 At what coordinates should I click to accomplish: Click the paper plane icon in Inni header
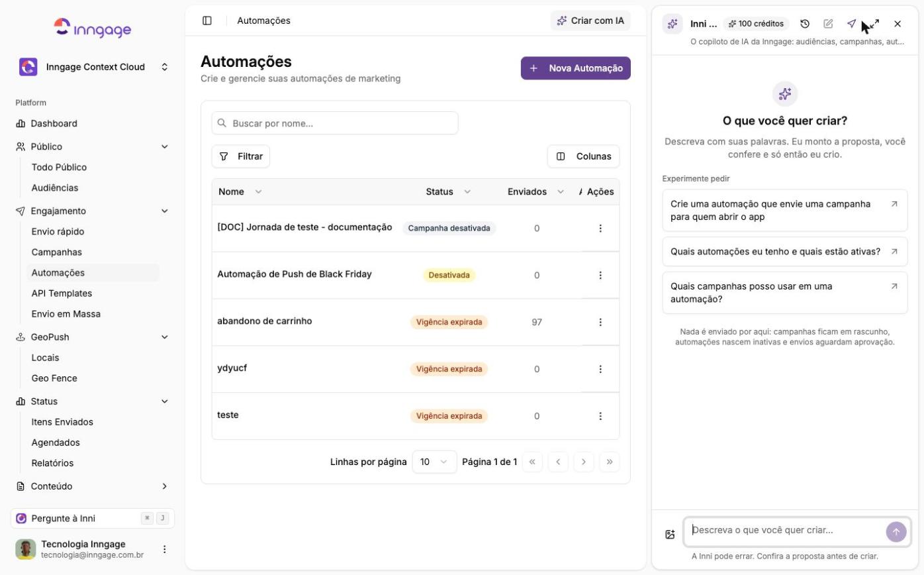[851, 24]
